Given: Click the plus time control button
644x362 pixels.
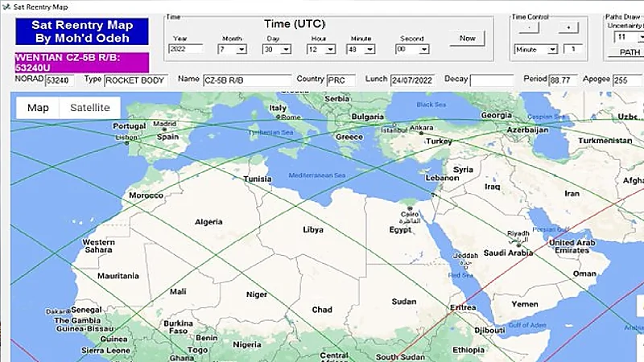Looking at the screenshot, I should (568, 27).
